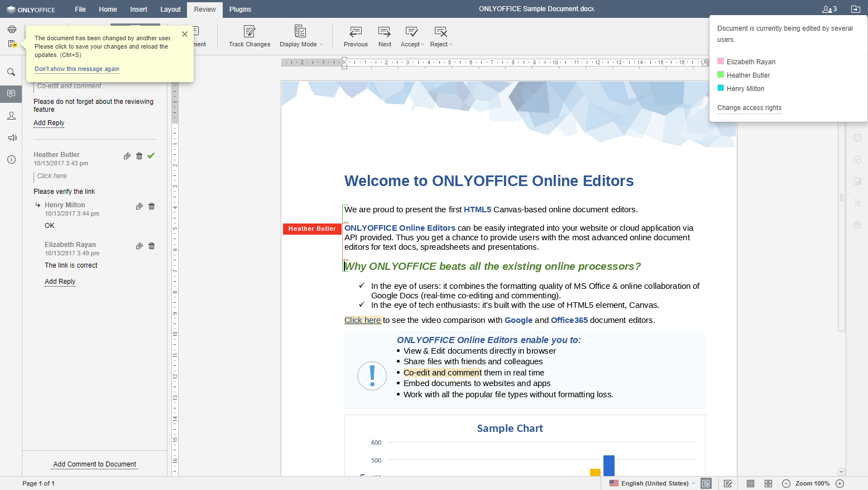Open the chat panel icon in sidebar
Screen dimensions: 868x490
(x=11, y=116)
